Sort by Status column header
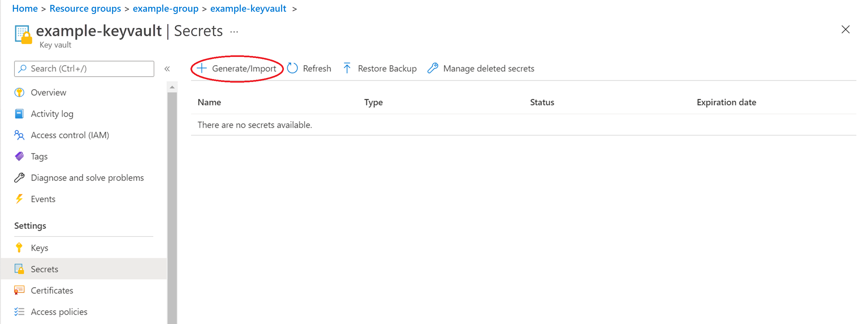 542,102
